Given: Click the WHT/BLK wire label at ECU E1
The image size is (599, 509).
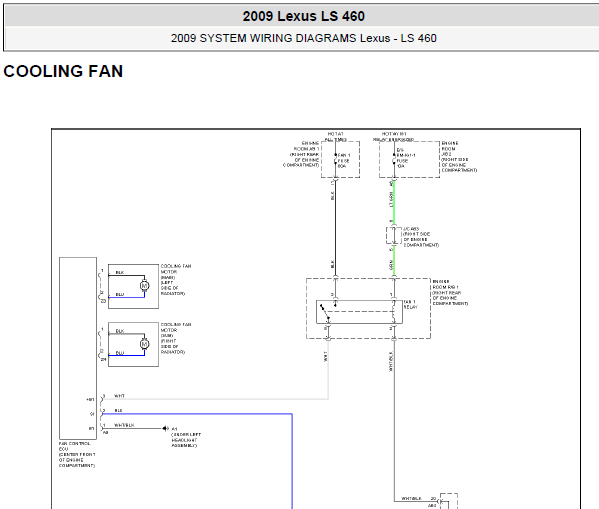Looking at the screenshot, I should click(x=124, y=425).
